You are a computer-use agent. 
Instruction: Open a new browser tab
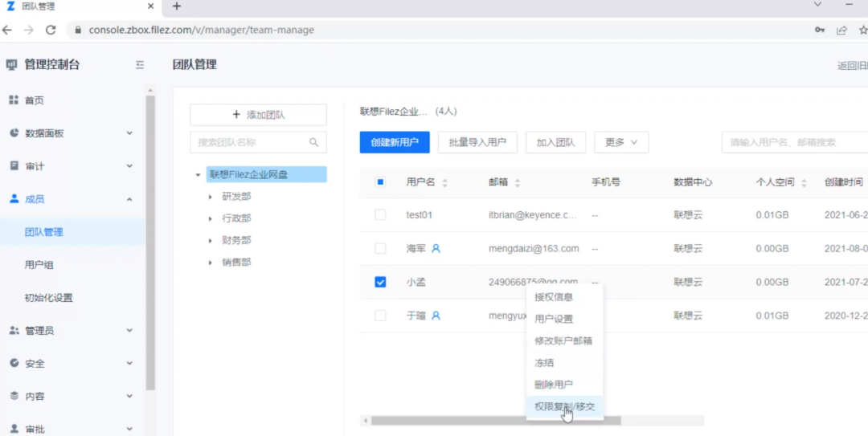pos(177,6)
